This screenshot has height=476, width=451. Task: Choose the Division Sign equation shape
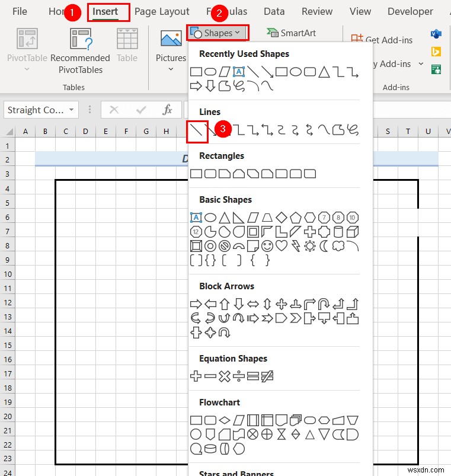tap(239, 376)
